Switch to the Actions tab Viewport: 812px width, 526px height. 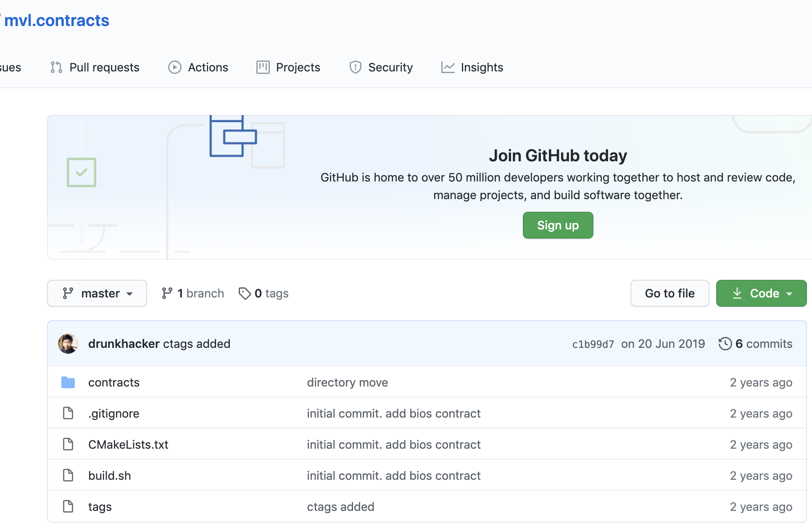point(198,67)
